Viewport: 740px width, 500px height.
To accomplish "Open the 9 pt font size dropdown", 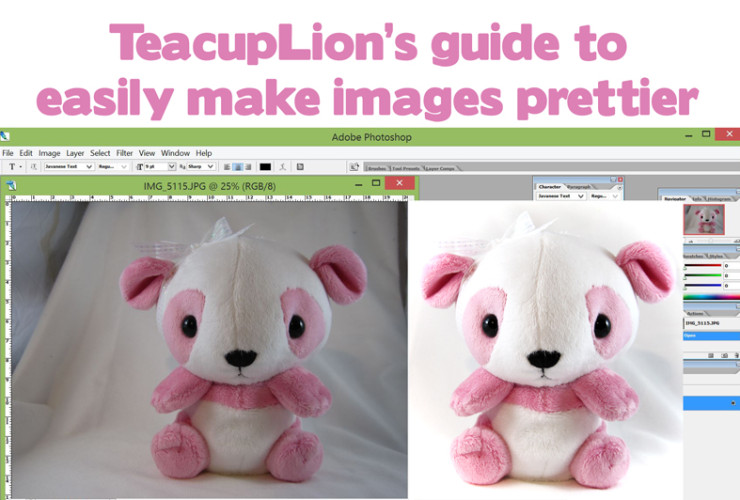I will coord(160,167).
